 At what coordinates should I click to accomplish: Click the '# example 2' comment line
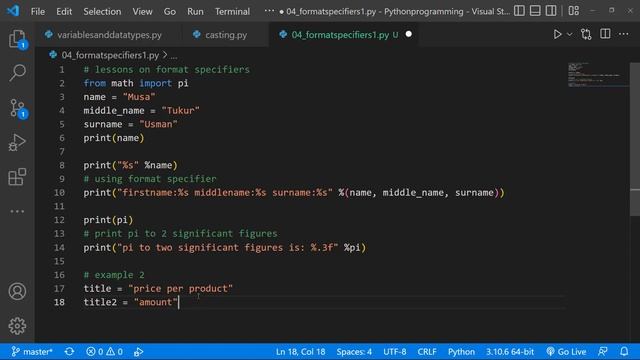[x=114, y=275]
